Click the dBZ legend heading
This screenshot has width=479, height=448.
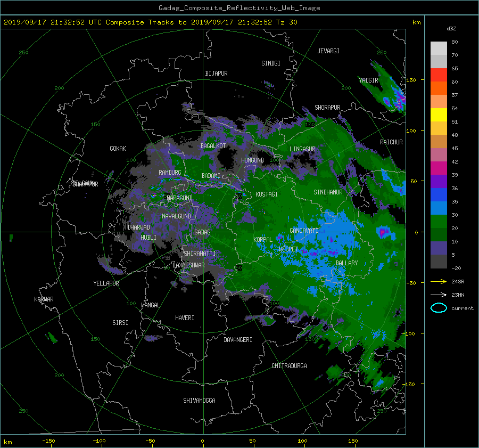(x=451, y=29)
